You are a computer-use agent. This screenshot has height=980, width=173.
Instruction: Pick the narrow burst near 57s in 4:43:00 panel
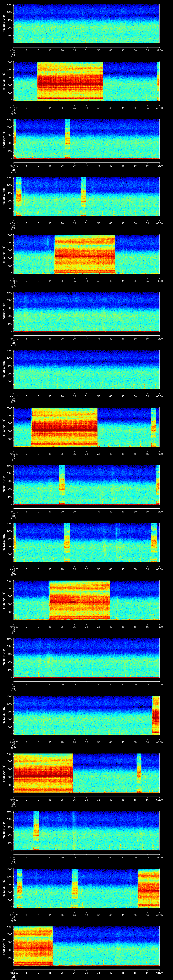click(x=154, y=427)
